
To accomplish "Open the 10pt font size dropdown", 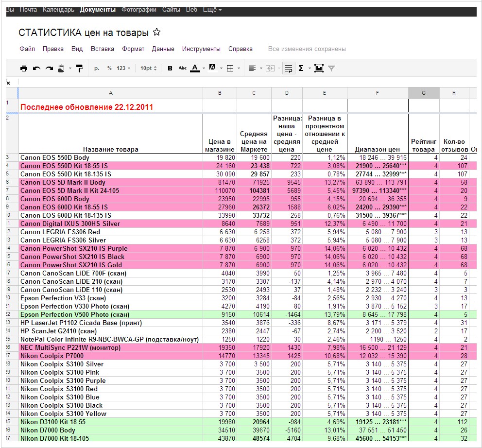I will pyautogui.click(x=149, y=68).
